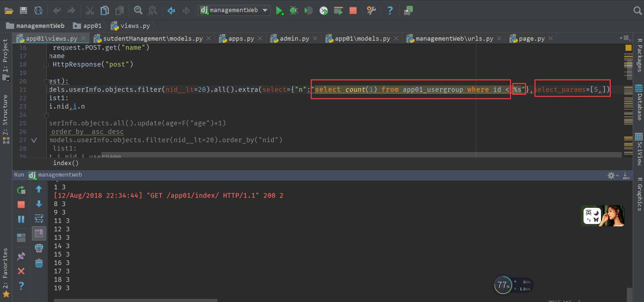Jump up the stack trace with up arrow

[x=39, y=189]
